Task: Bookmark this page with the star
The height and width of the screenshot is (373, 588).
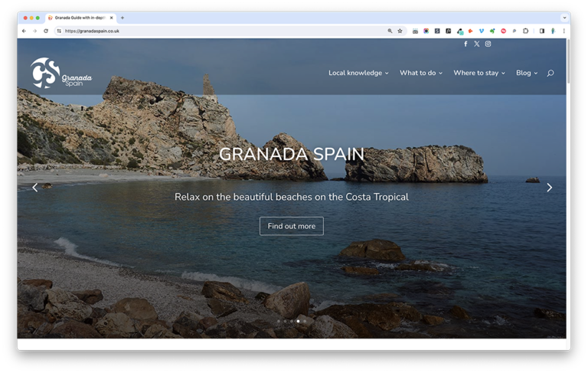Action: pyautogui.click(x=400, y=31)
